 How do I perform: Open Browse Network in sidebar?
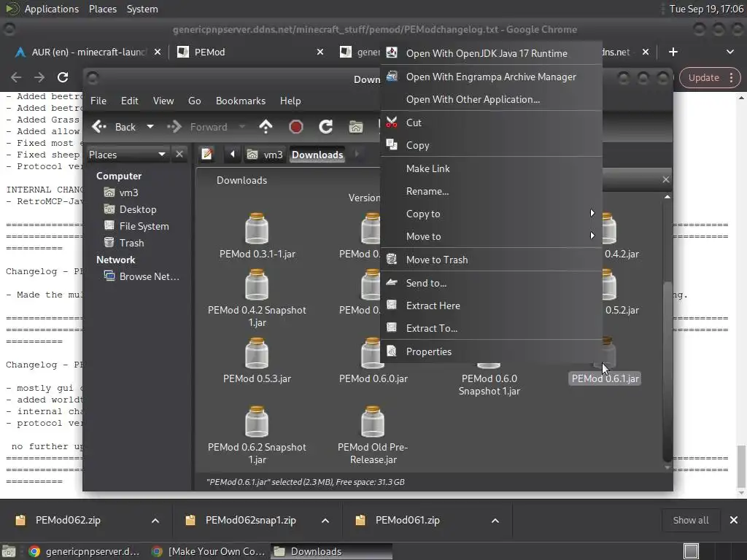pyautogui.click(x=142, y=276)
